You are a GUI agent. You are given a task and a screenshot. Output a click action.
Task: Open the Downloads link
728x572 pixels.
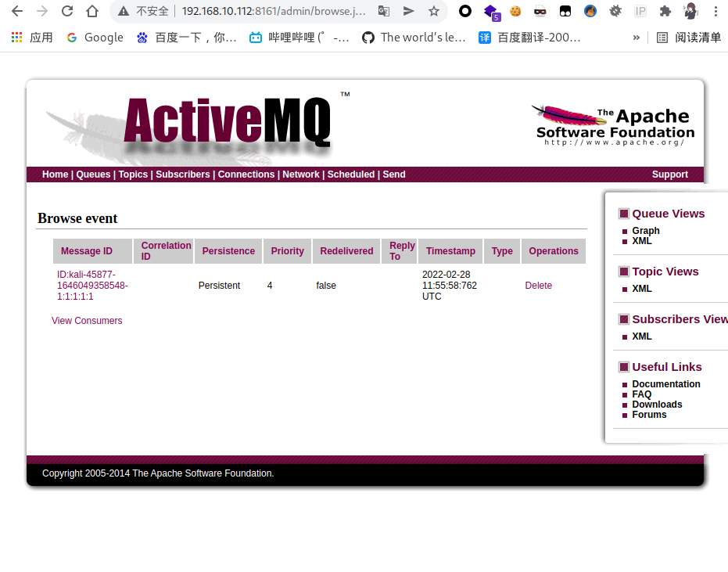tap(657, 405)
